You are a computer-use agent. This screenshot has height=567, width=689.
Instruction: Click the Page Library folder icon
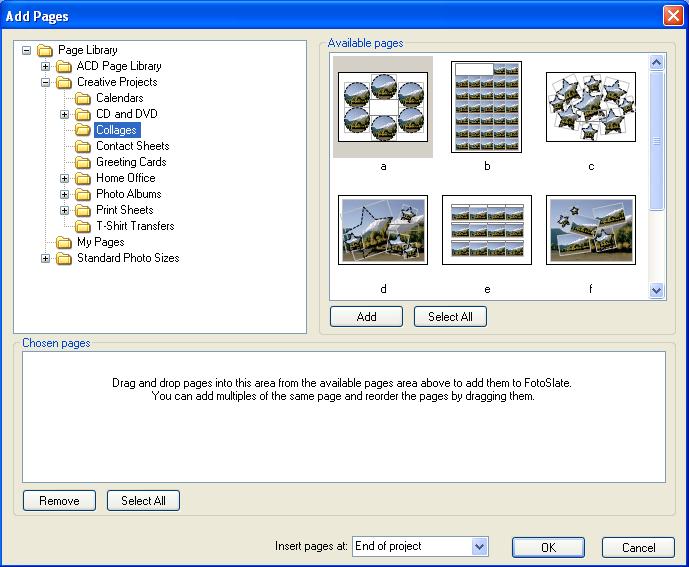[44, 50]
